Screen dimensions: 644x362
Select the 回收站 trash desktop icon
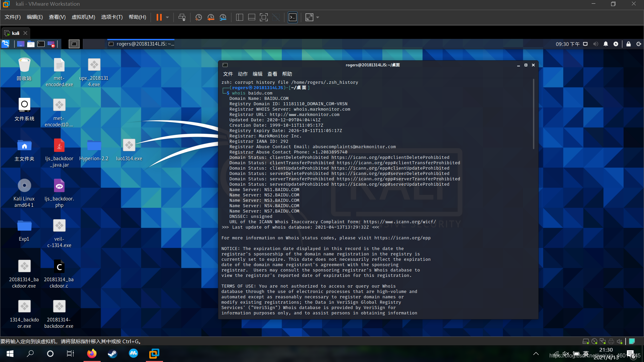[x=24, y=69]
